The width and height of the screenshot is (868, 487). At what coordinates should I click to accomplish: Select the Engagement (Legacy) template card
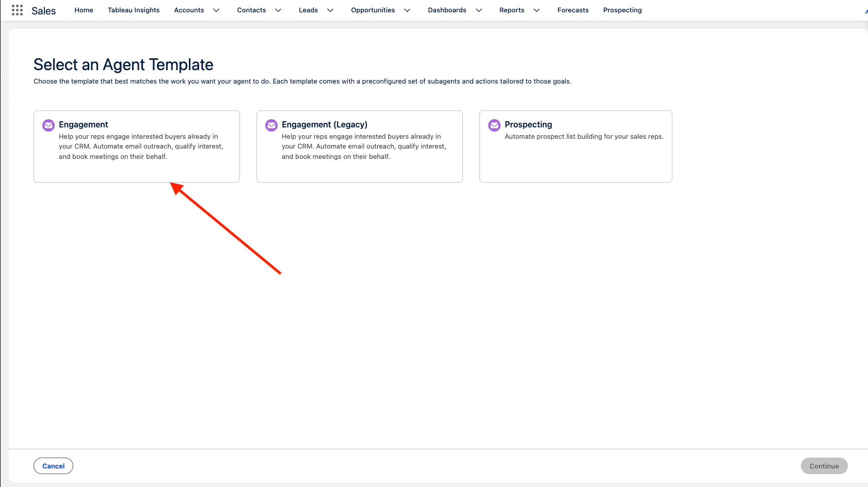point(360,147)
